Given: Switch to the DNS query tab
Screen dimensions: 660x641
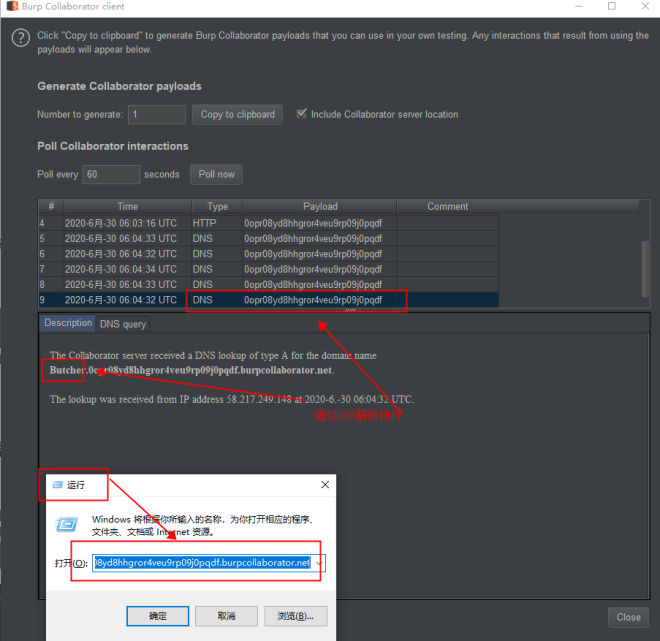Looking at the screenshot, I should [x=123, y=324].
